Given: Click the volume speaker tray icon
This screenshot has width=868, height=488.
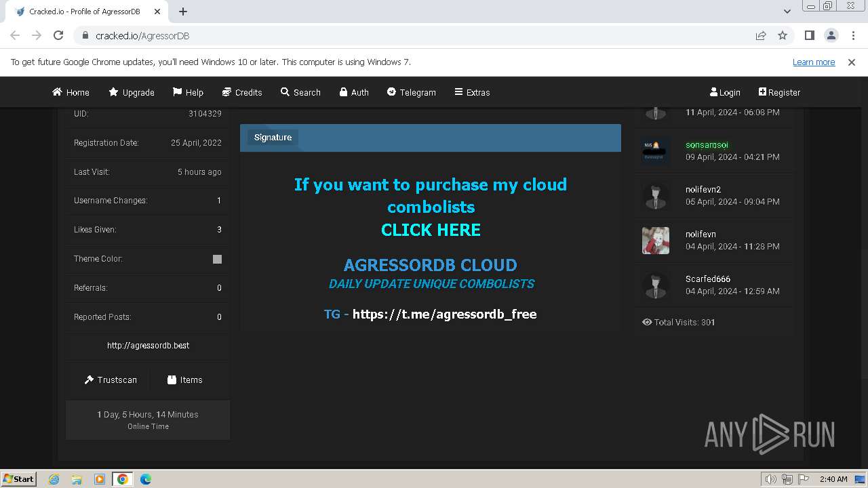Looking at the screenshot, I should coord(771,479).
